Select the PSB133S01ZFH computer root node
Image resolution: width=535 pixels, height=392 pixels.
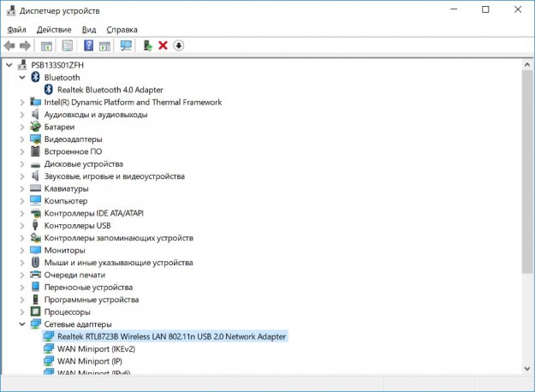pyautogui.click(x=58, y=65)
